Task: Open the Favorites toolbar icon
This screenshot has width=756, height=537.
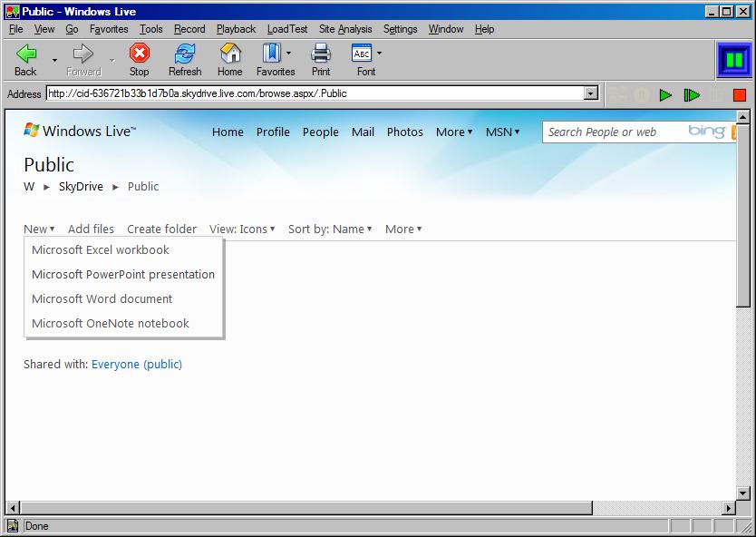Action: 271,54
